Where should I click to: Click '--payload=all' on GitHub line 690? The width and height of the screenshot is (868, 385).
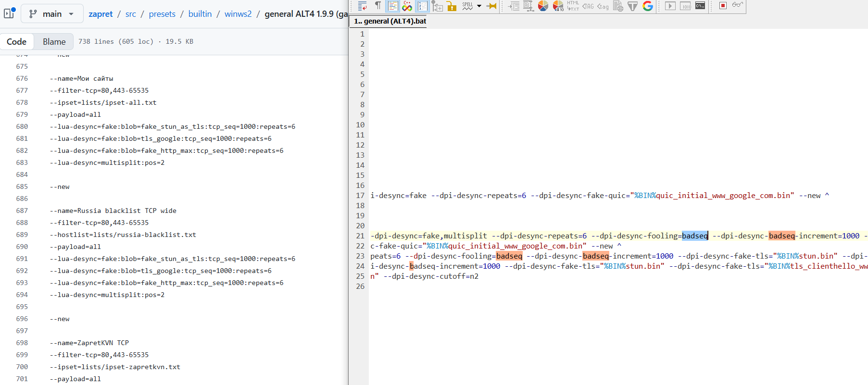tap(75, 247)
